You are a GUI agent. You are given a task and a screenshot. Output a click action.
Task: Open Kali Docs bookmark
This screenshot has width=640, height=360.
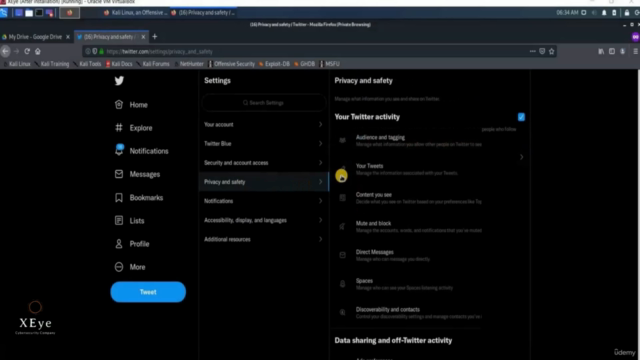(119, 64)
